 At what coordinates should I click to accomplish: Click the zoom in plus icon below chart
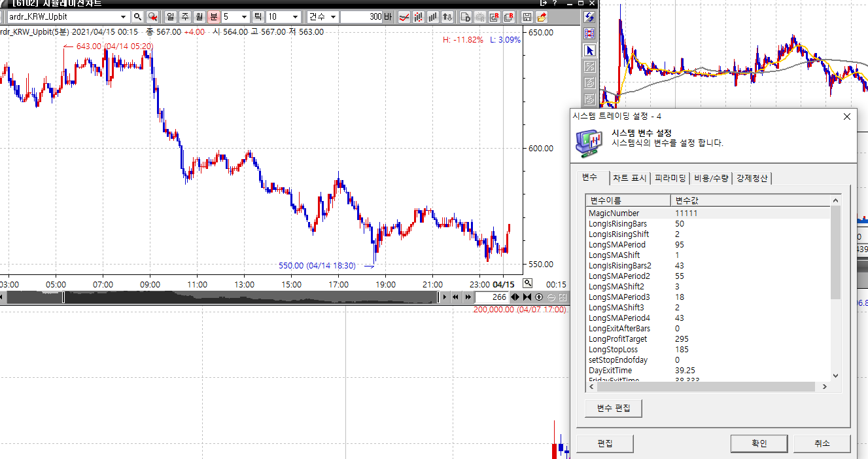click(539, 297)
